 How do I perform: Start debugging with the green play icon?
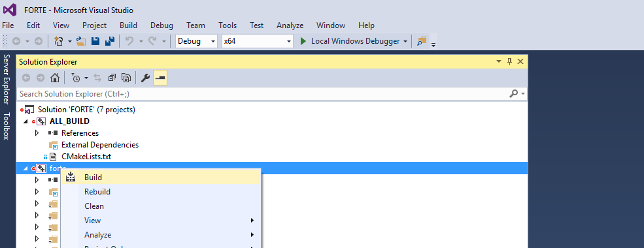303,41
